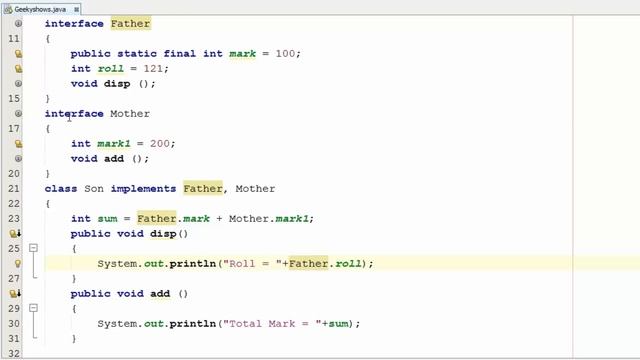Collapse the add() method fold at line 29
The width and height of the screenshot is (640, 360).
(x=33, y=308)
